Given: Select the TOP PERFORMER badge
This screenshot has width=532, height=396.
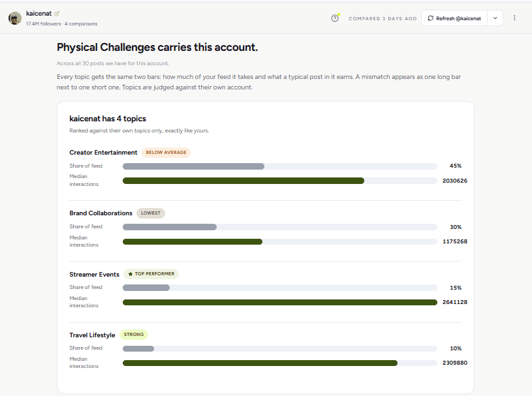Looking at the screenshot, I should click(151, 274).
